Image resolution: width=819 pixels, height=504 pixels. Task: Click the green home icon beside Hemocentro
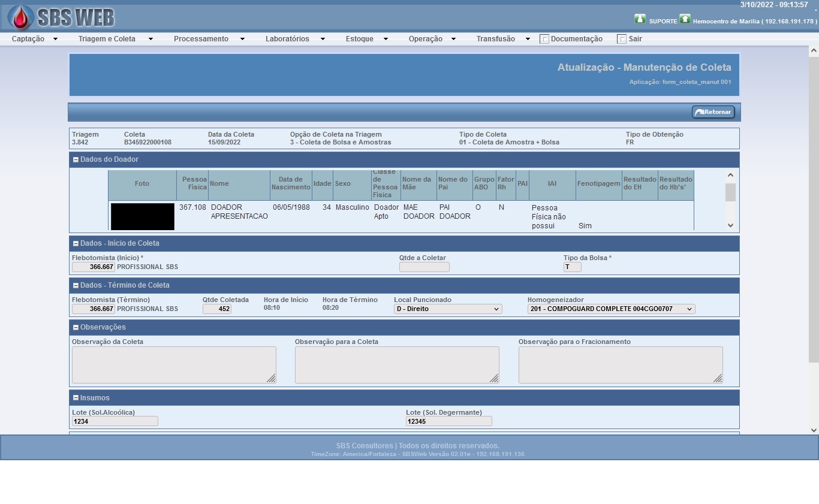(685, 19)
